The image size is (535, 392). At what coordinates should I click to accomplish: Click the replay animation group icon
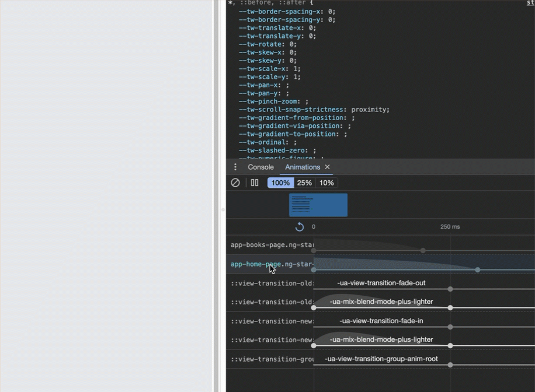(x=300, y=227)
